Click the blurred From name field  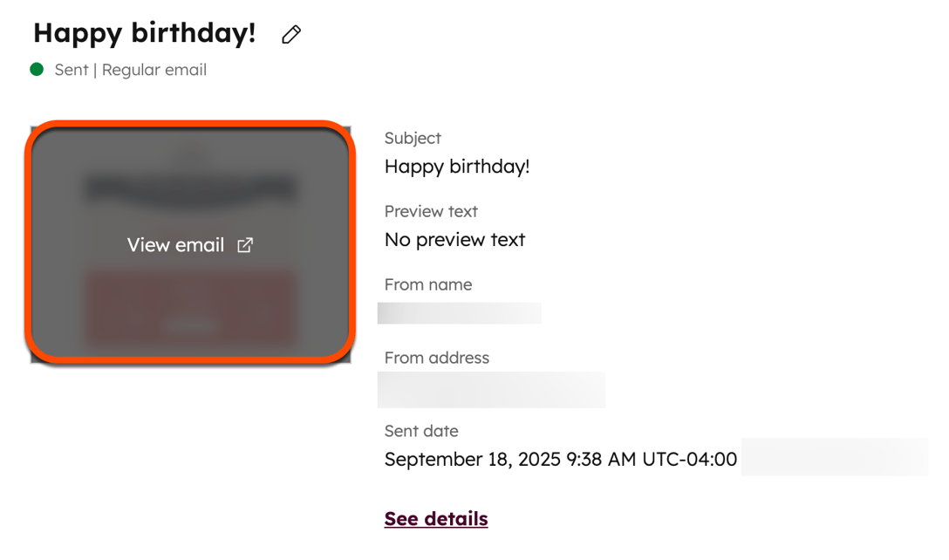tap(459, 313)
